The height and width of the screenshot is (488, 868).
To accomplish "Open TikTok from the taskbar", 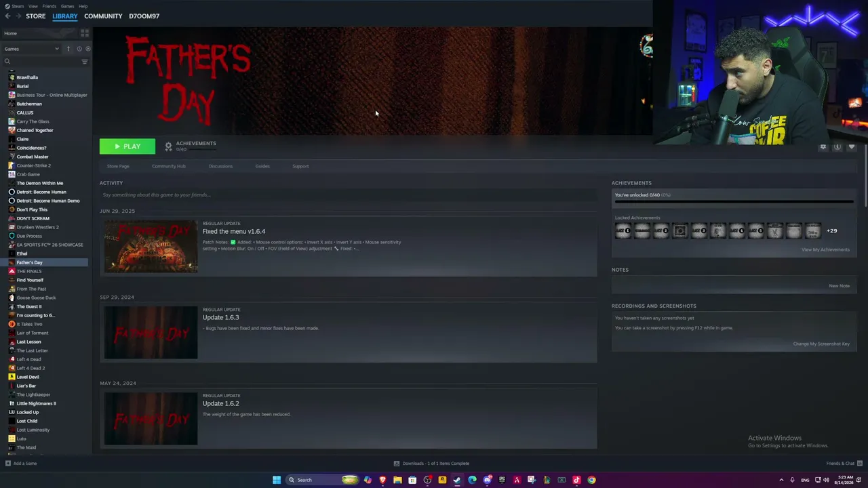I will click(x=576, y=480).
